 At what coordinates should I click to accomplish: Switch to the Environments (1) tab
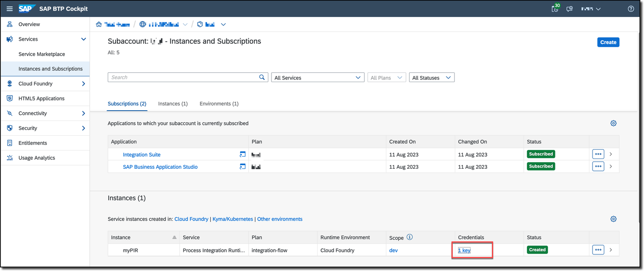[x=219, y=104]
